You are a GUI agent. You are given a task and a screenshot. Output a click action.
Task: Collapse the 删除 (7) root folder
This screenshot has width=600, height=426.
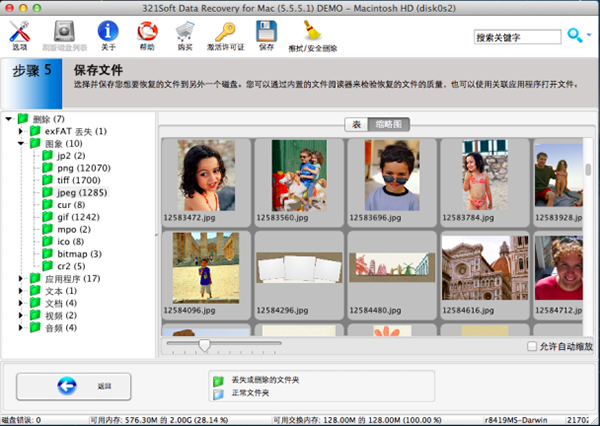click(8, 119)
